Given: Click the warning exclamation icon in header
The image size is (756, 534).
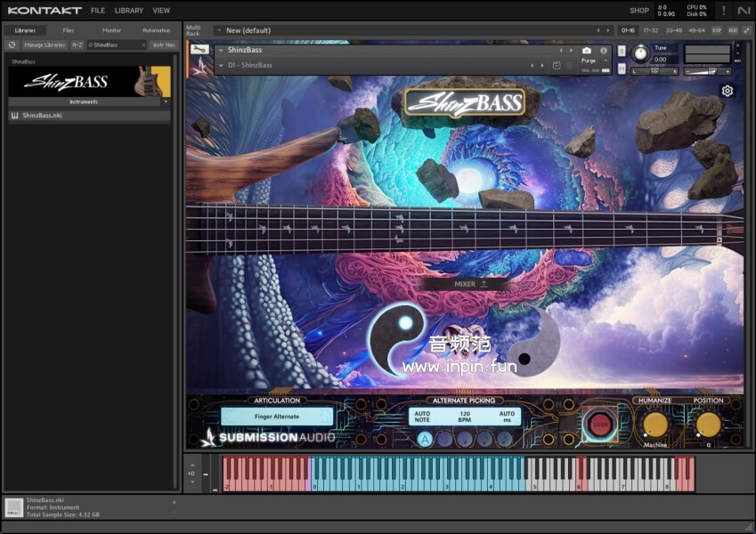Looking at the screenshot, I should (x=723, y=11).
